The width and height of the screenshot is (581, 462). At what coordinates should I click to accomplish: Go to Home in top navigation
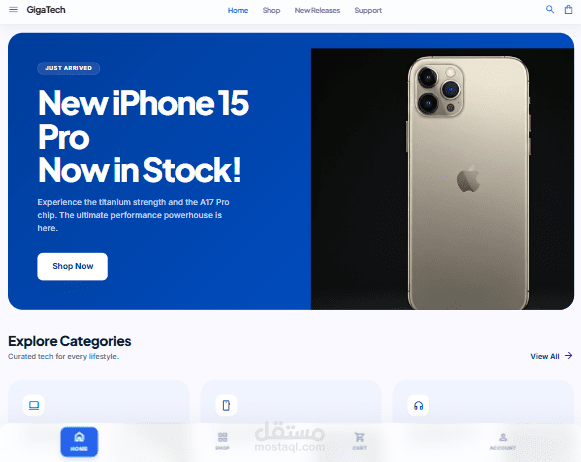(238, 10)
